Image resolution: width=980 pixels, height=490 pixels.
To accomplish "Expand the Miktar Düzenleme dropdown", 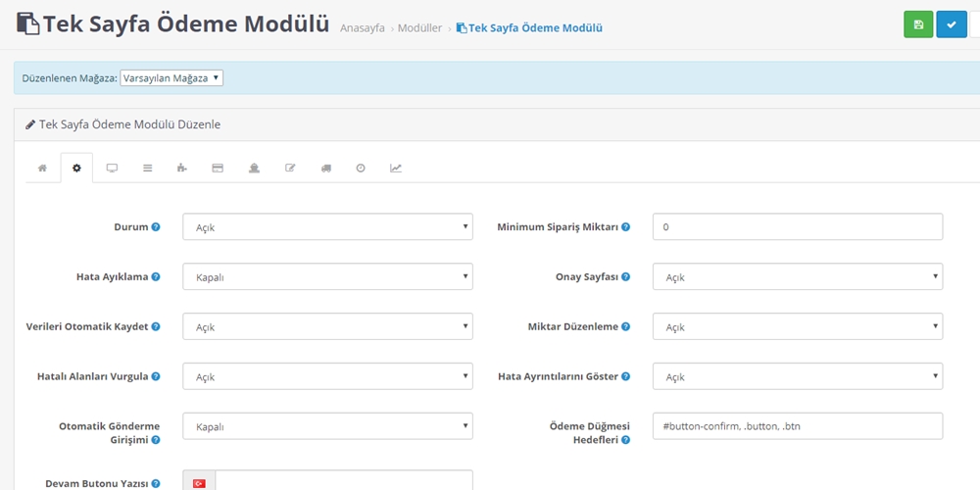I will click(x=798, y=327).
